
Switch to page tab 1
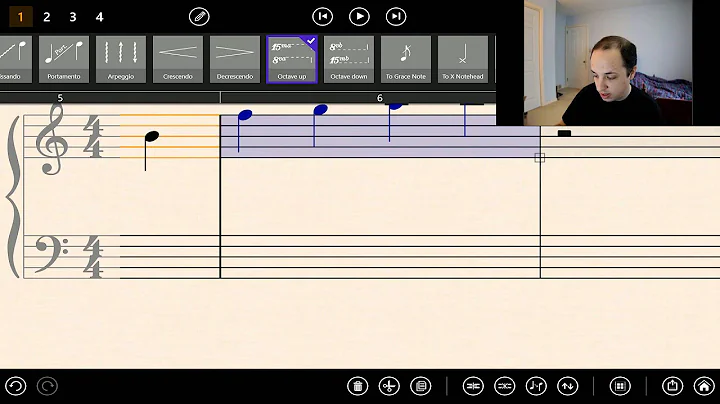pos(20,17)
